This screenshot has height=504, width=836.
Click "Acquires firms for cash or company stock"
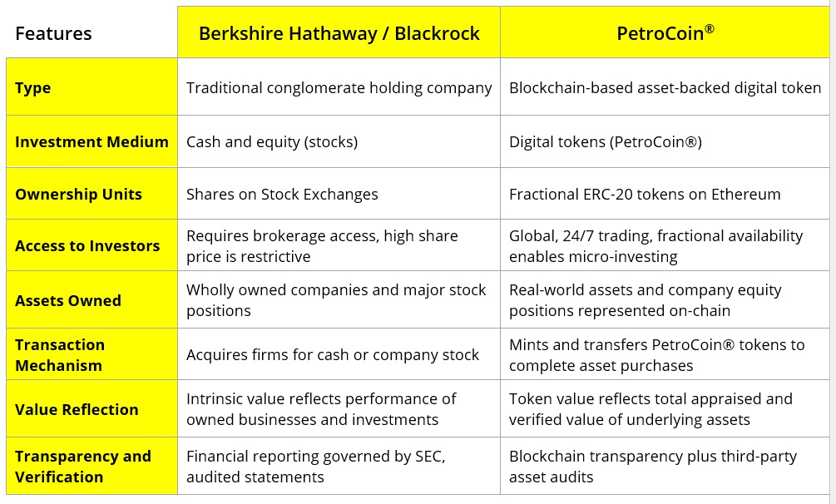coord(333,355)
